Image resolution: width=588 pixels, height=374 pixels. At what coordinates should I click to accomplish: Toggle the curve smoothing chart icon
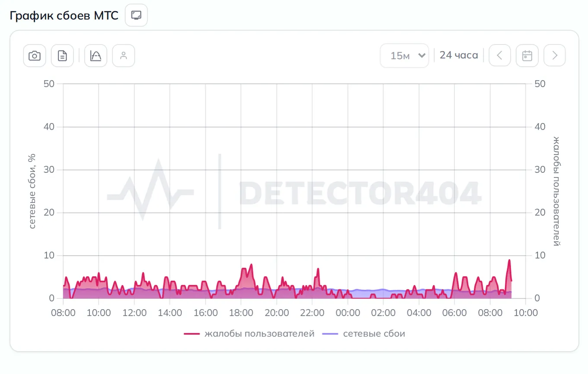[x=96, y=56]
